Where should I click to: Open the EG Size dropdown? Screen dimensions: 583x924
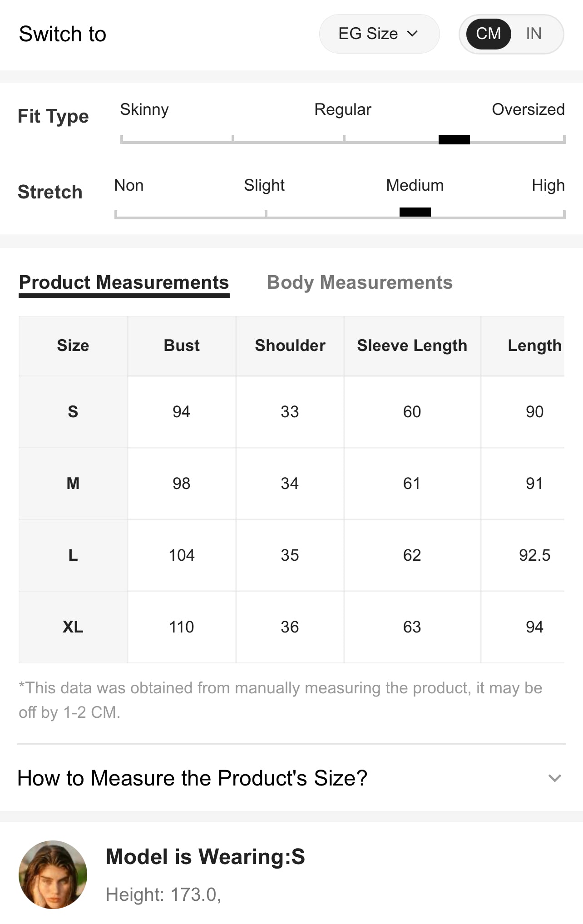(379, 34)
